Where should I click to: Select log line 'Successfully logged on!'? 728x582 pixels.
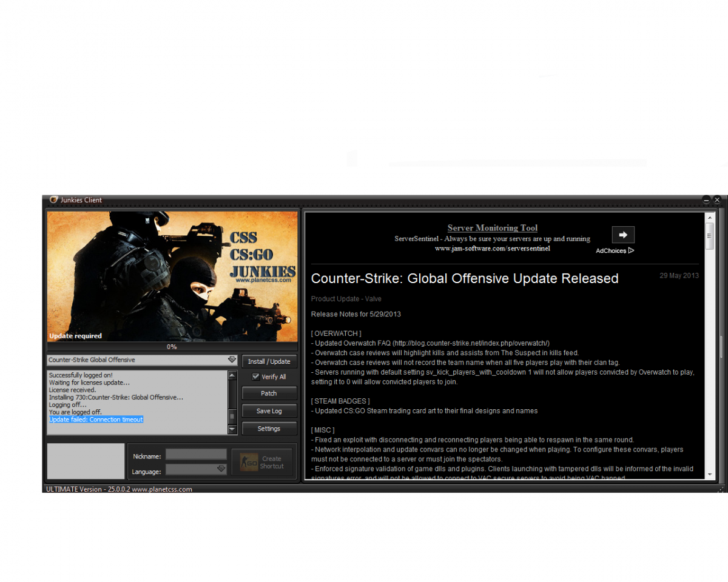pyautogui.click(x=81, y=375)
